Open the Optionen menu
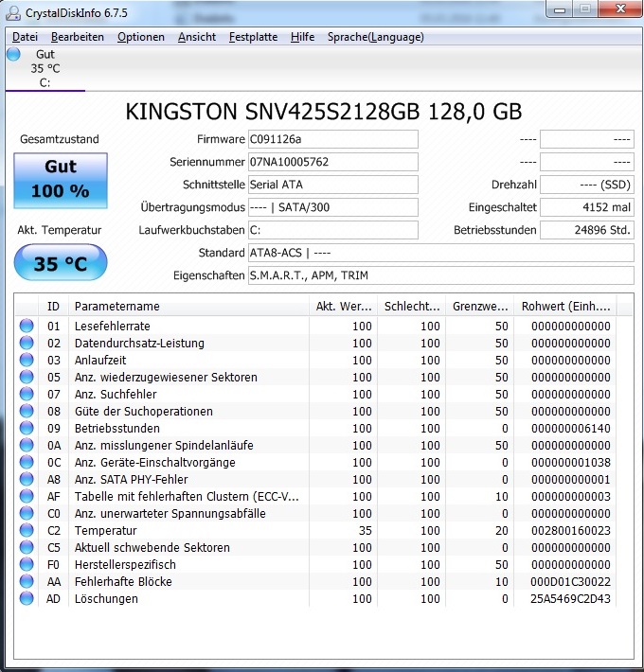The image size is (644, 672). coord(140,37)
